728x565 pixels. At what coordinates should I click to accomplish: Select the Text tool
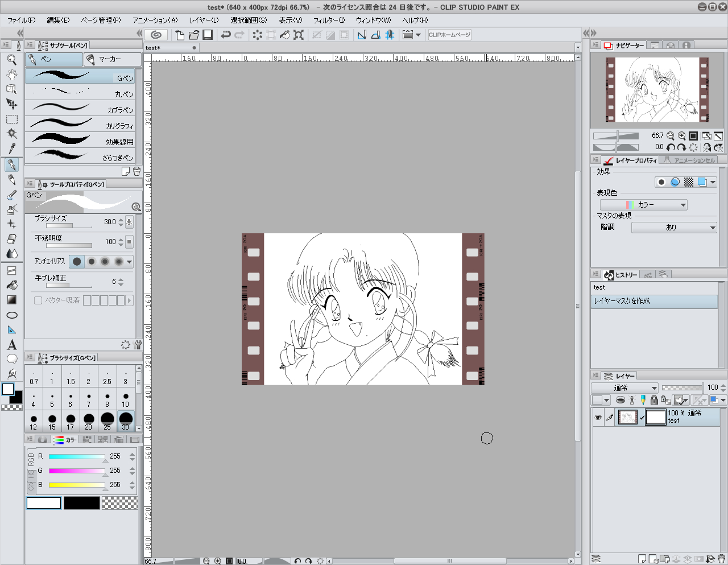point(11,345)
